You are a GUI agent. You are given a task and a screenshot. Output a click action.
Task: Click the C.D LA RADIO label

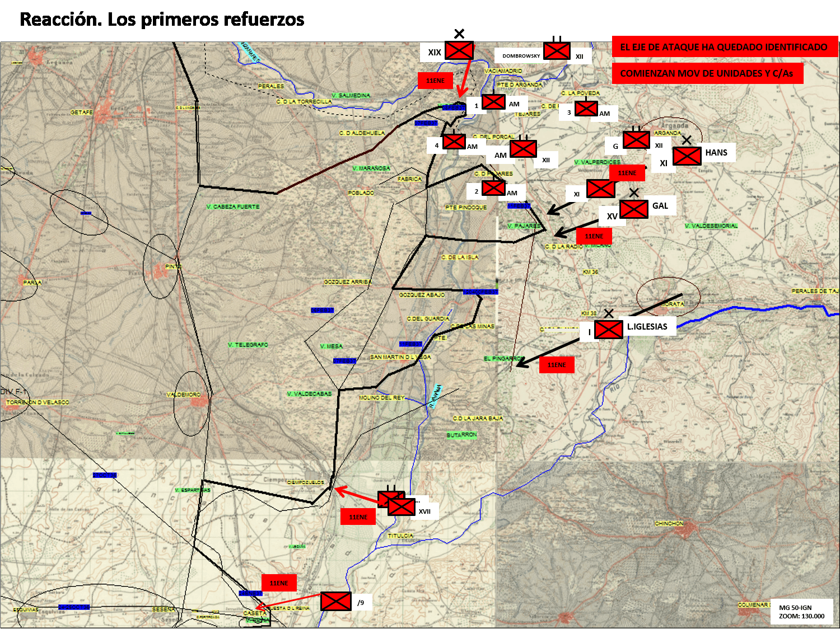[564, 246]
